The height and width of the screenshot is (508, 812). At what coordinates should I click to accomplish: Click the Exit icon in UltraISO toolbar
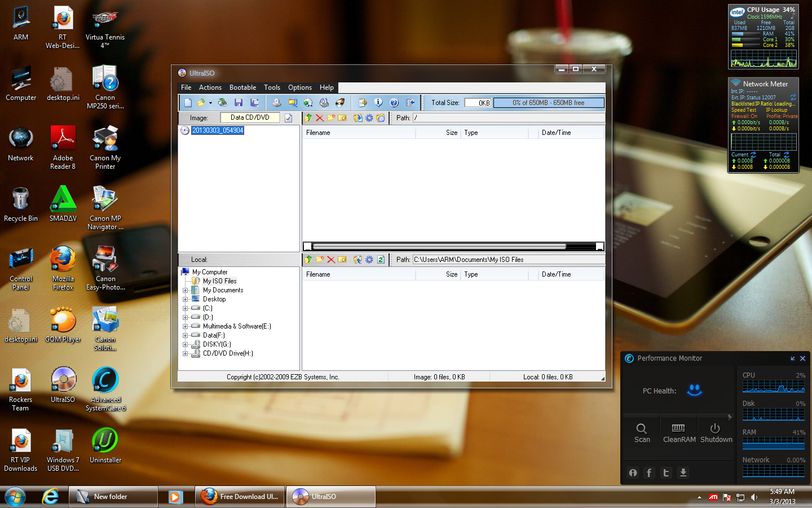410,103
